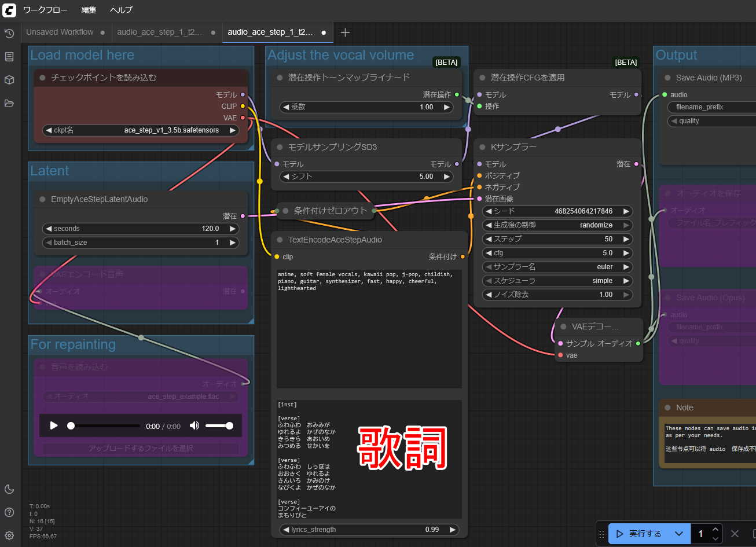Open the ワークフロー menu
This screenshot has width=756, height=547.
coord(45,10)
